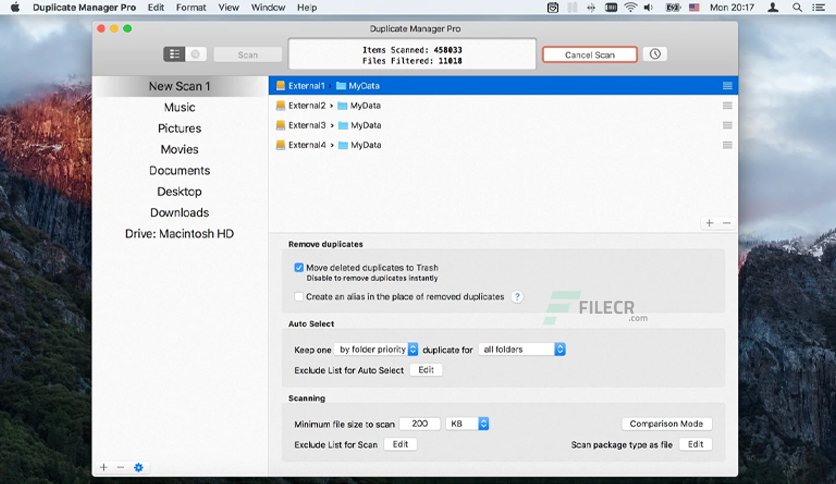This screenshot has height=484, width=836.
Task: Open 'all folders' duplicate for dropdown
Action: point(522,349)
